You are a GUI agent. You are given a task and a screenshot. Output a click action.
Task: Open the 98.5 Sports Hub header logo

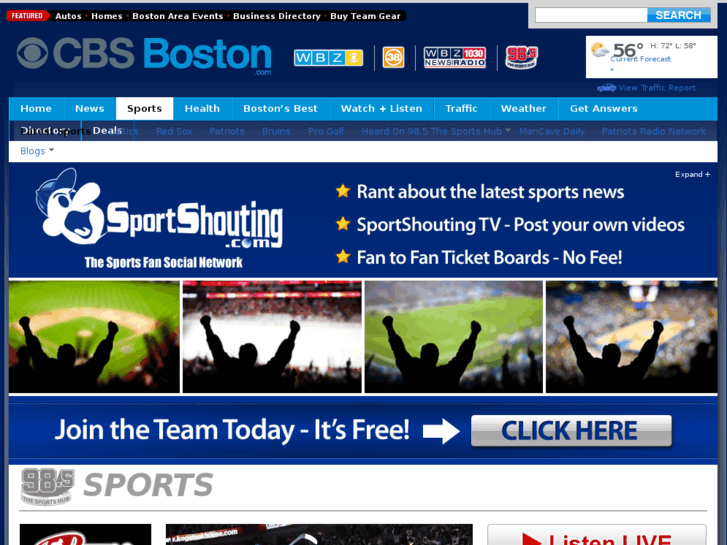pyautogui.click(x=522, y=58)
